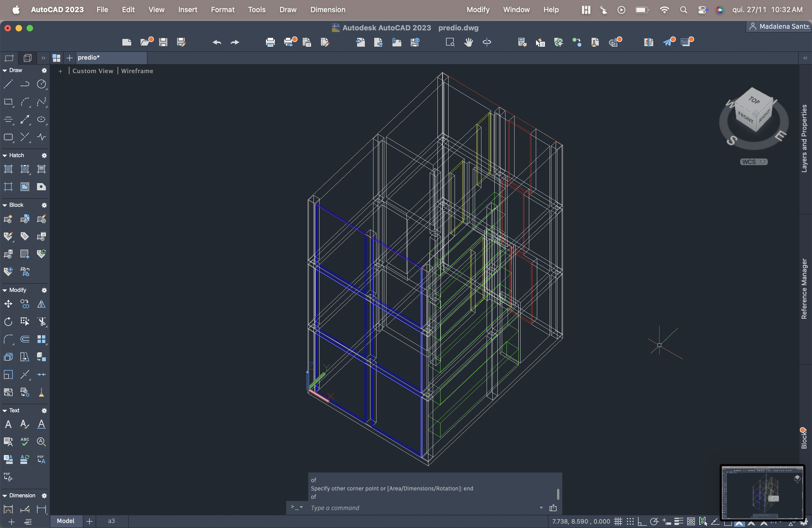Screen dimensions: 812x528
Task: Select the Circle drawing tool
Action: (x=41, y=84)
